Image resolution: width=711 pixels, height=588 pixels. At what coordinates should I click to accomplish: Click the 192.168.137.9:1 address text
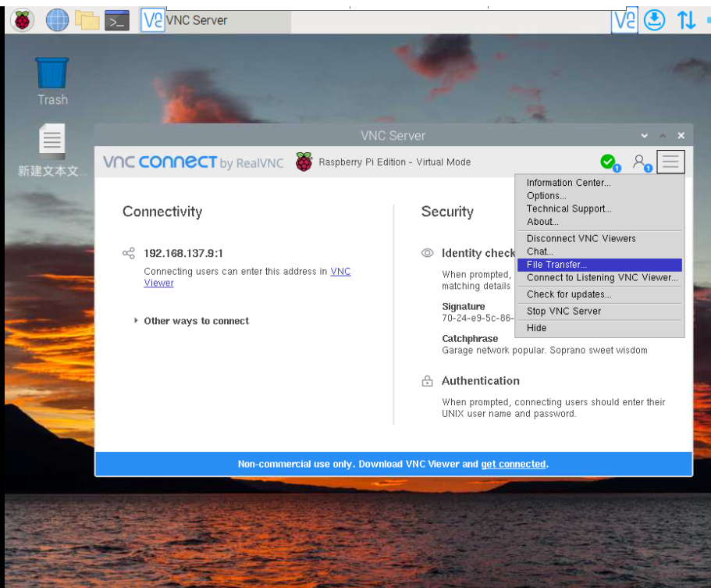pos(183,253)
